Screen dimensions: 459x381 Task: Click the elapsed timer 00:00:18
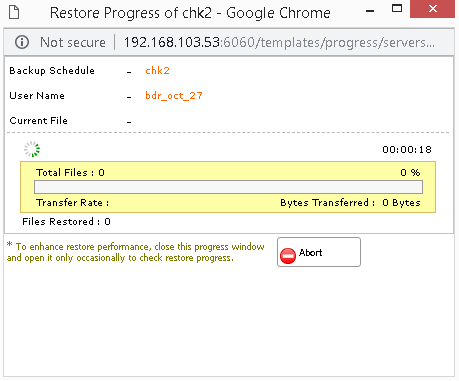(x=407, y=149)
